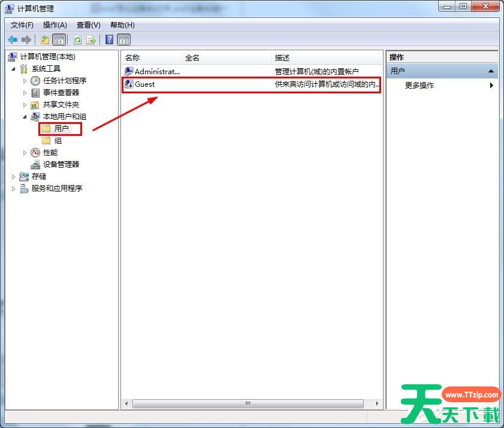Select the 事件查看器 tree label
The width and height of the screenshot is (504, 428).
coord(61,93)
